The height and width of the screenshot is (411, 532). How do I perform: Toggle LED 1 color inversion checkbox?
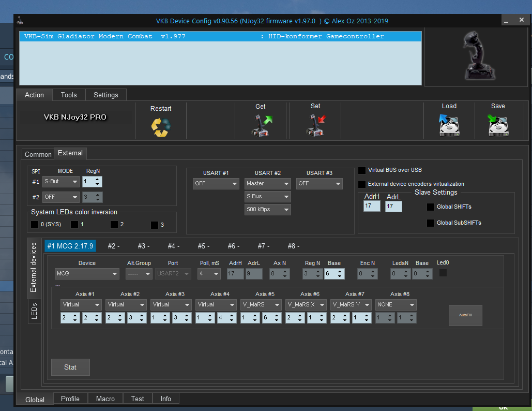74,225
